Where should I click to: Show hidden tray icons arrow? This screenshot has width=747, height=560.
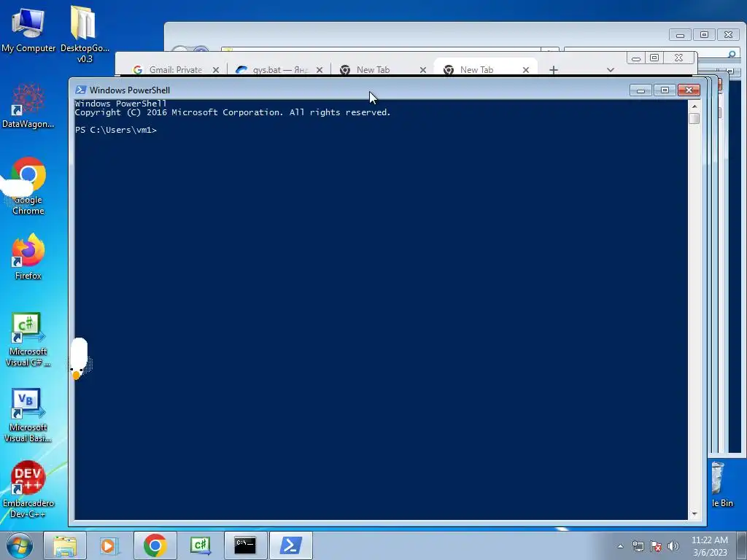[x=620, y=546]
